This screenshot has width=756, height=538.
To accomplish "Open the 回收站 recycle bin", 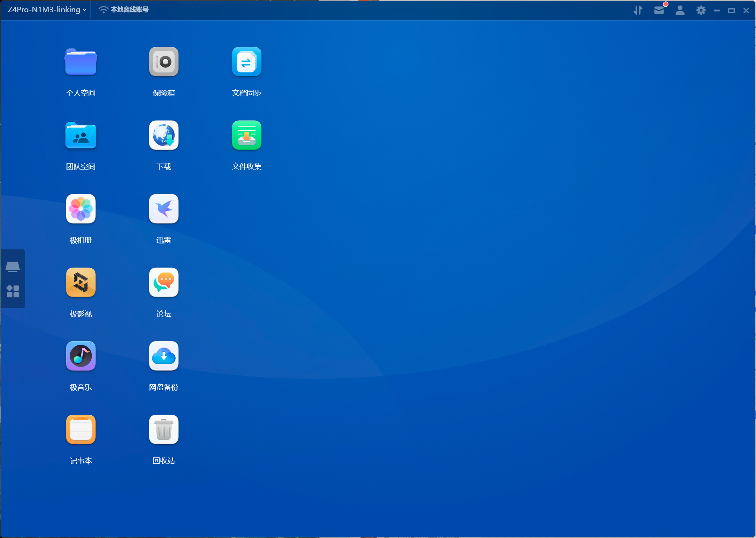I will point(163,430).
